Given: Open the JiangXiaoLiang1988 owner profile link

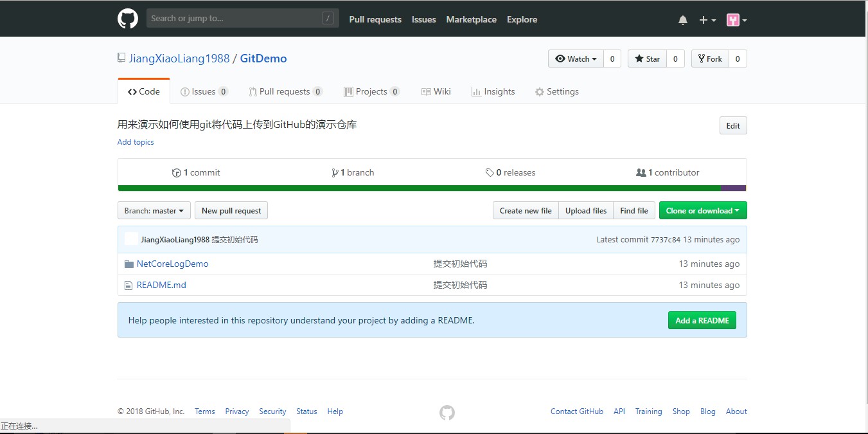Looking at the screenshot, I should tap(179, 59).
